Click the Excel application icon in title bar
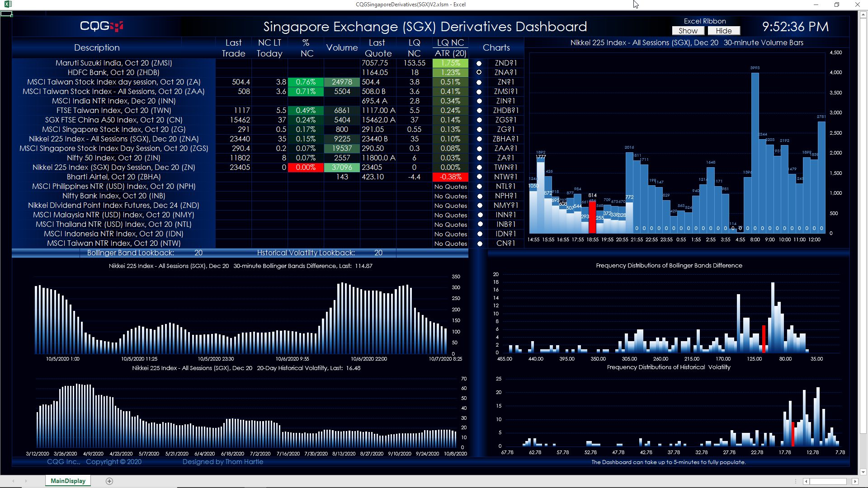Screen dimensions: 868x488 [8, 5]
